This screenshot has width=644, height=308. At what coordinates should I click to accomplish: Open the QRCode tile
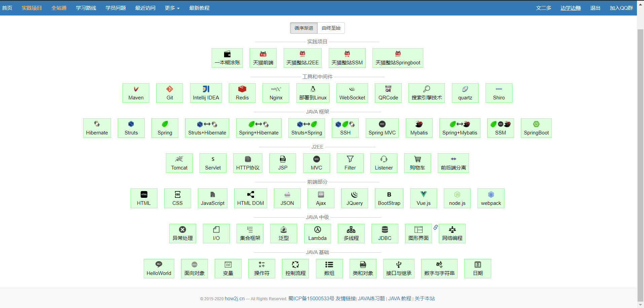click(388, 93)
